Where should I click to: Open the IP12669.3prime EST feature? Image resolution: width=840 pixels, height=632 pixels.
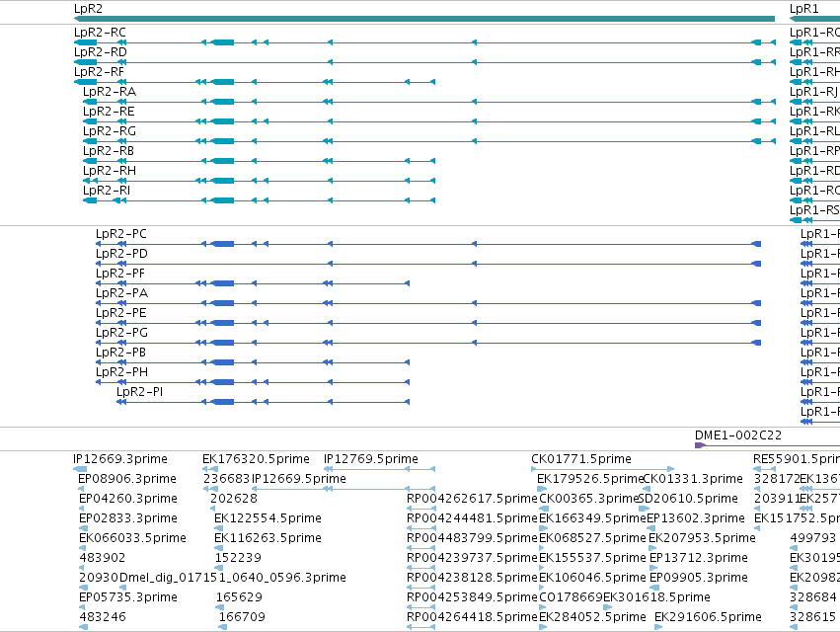point(80,469)
